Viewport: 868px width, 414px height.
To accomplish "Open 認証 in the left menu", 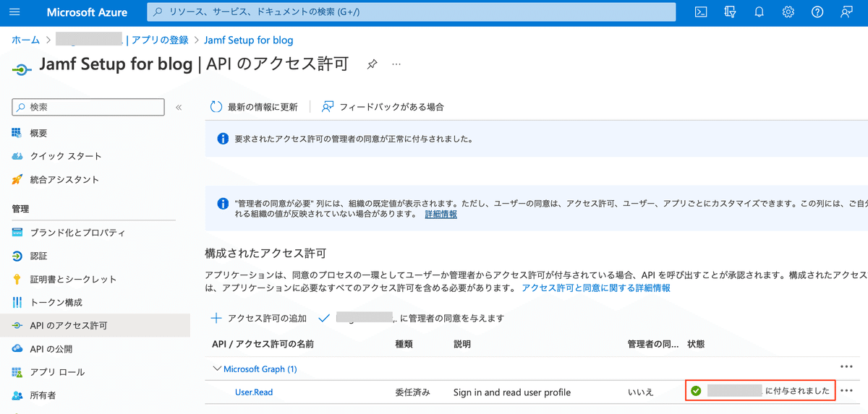I will click(38, 256).
